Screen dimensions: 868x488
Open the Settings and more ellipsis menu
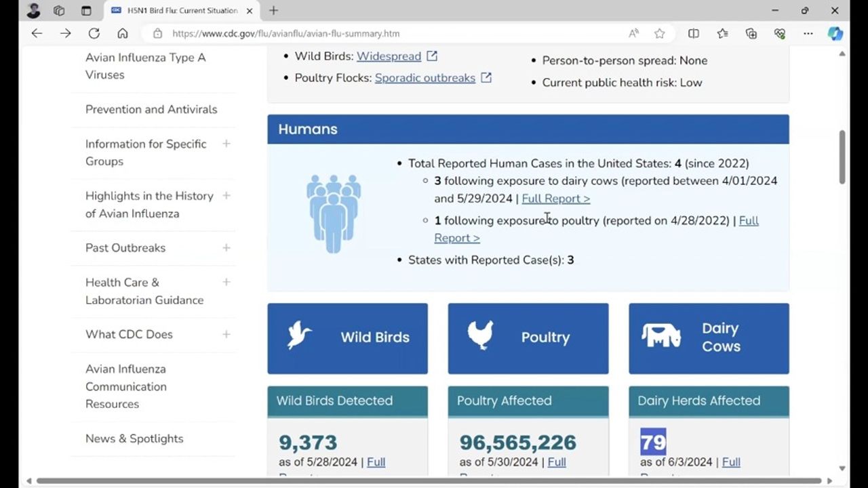click(x=808, y=33)
